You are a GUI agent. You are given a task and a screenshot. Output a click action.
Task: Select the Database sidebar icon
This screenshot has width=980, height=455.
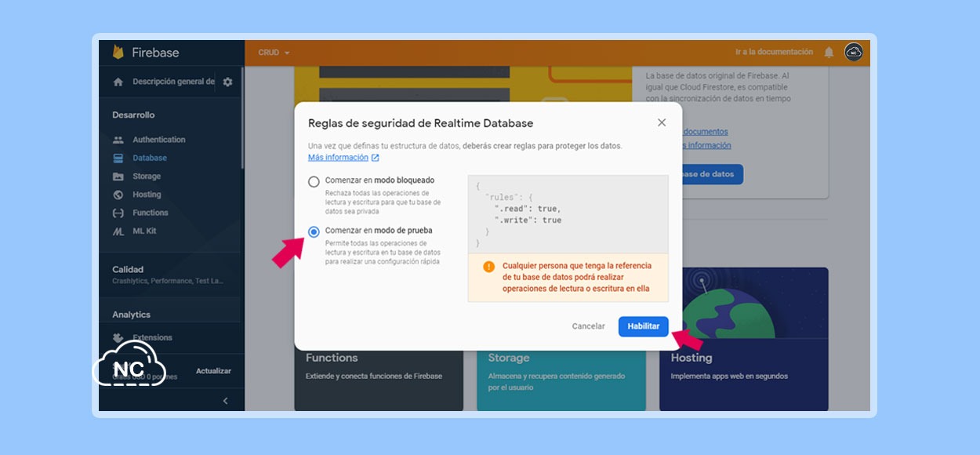coord(118,158)
